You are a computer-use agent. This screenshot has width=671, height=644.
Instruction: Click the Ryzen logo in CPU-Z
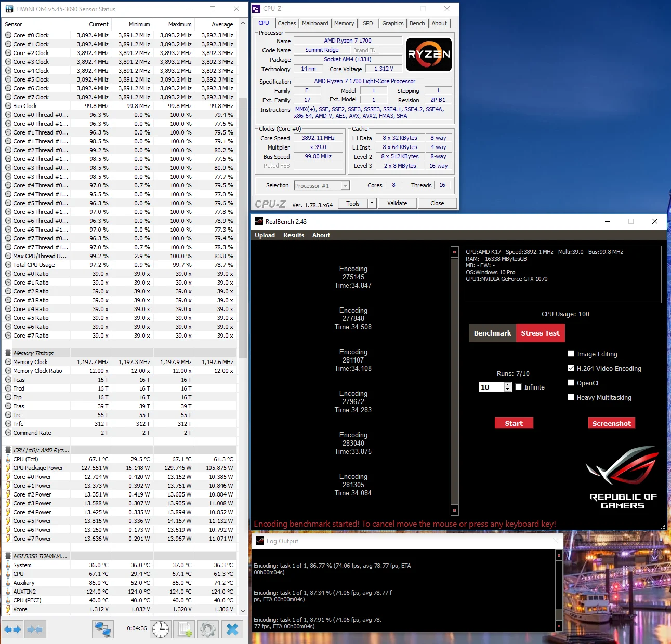[x=429, y=55]
